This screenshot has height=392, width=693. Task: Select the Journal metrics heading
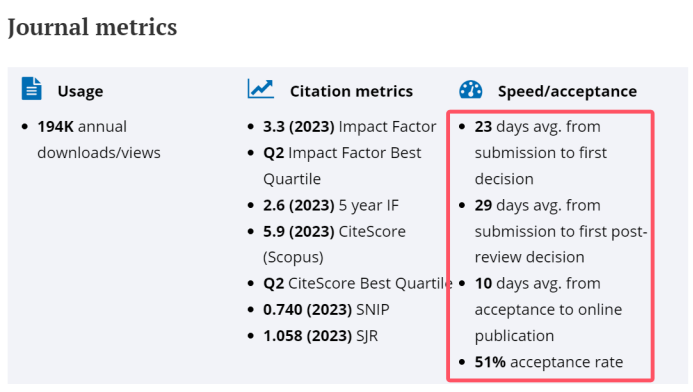[x=92, y=27]
